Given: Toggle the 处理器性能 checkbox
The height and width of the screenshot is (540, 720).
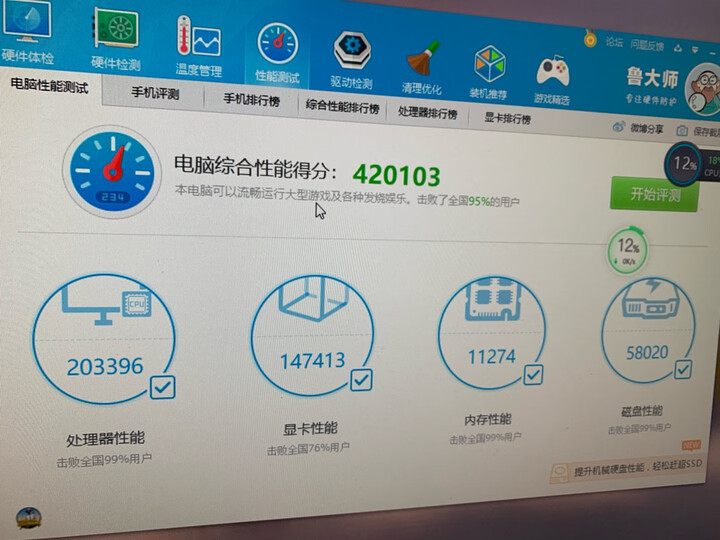Looking at the screenshot, I should [x=162, y=386].
